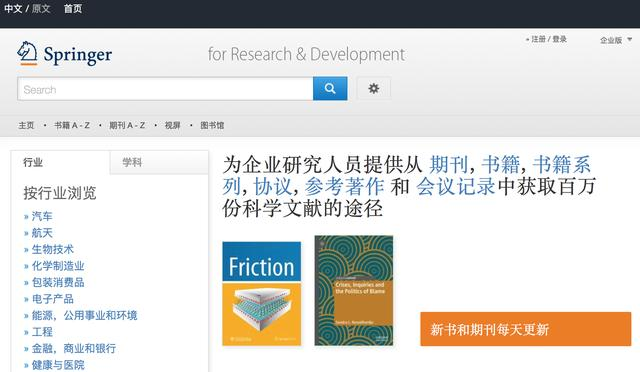This screenshot has height=372, width=640.
Task: Go to the 图书馆 navigation item
Action: point(212,125)
